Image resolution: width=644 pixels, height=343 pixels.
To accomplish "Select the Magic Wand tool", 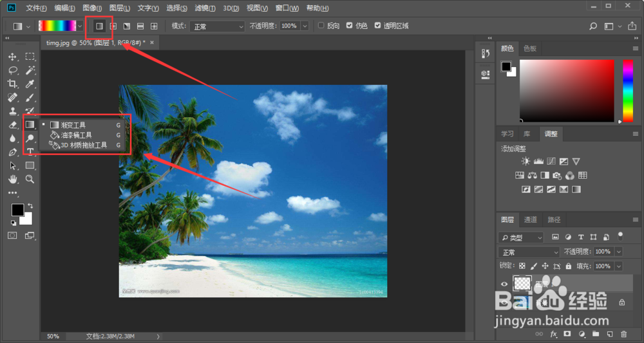I will click(30, 70).
